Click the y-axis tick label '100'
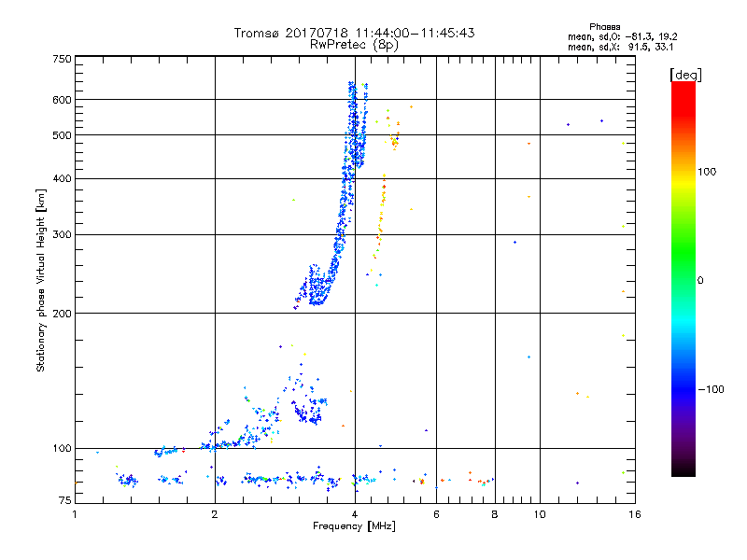This screenshot has height=560, width=747. [x=62, y=449]
